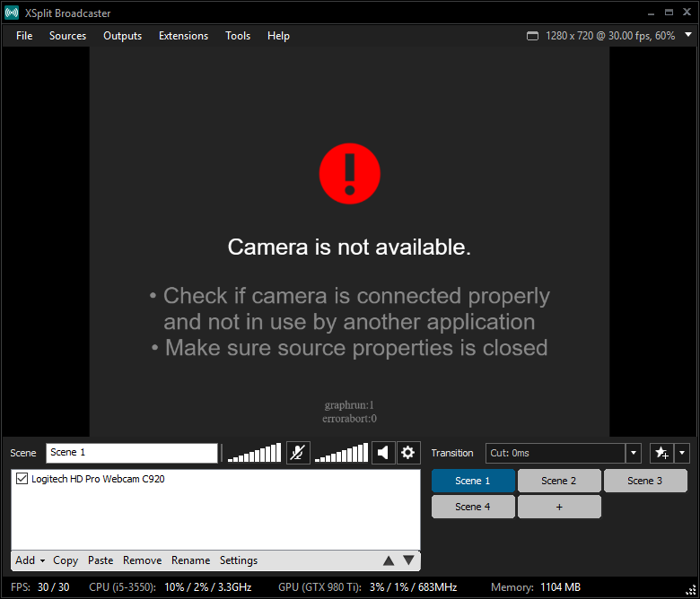700x599 pixels.
Task: Click the XSplit Broadcaster logo icon
Action: tap(12, 13)
